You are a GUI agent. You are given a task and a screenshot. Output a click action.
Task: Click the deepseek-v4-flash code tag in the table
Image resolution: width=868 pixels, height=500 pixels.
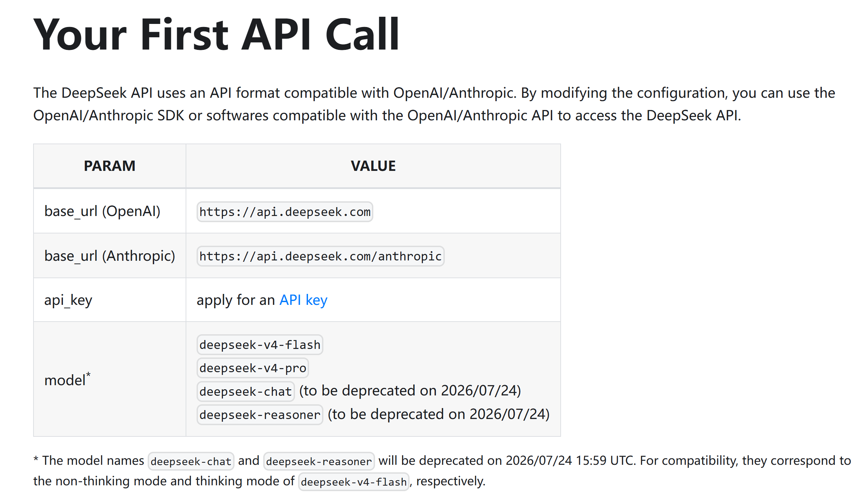(260, 345)
